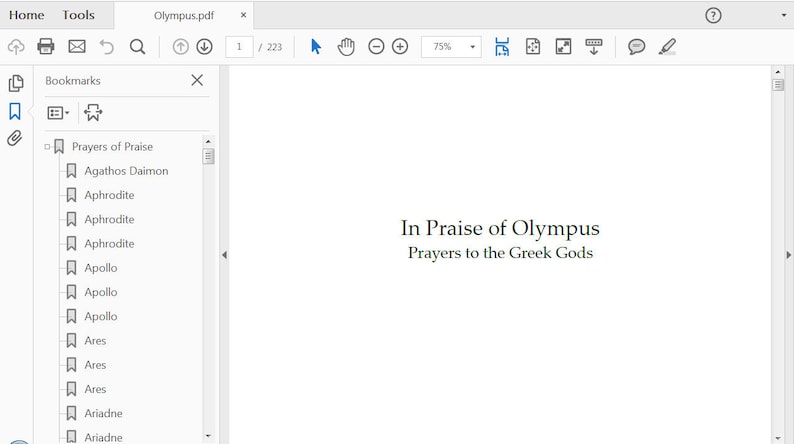This screenshot has width=794, height=444.
Task: Add a comment sticky note
Action: coord(637,47)
